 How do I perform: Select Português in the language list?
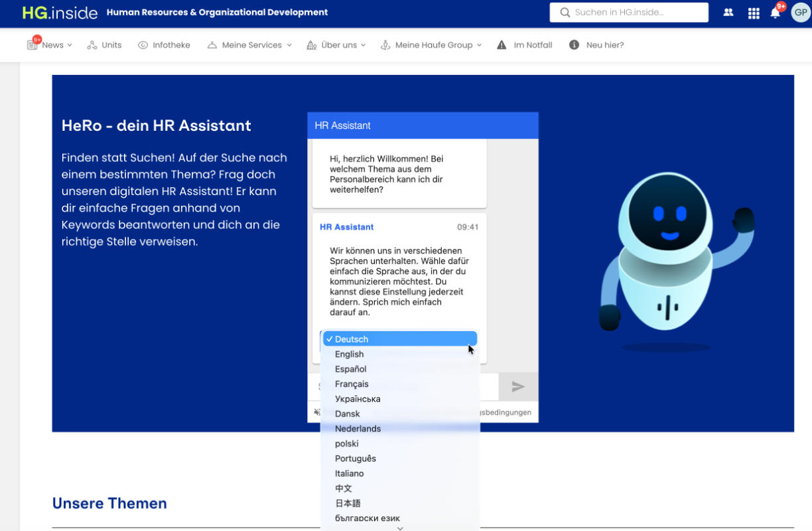(x=400, y=459)
